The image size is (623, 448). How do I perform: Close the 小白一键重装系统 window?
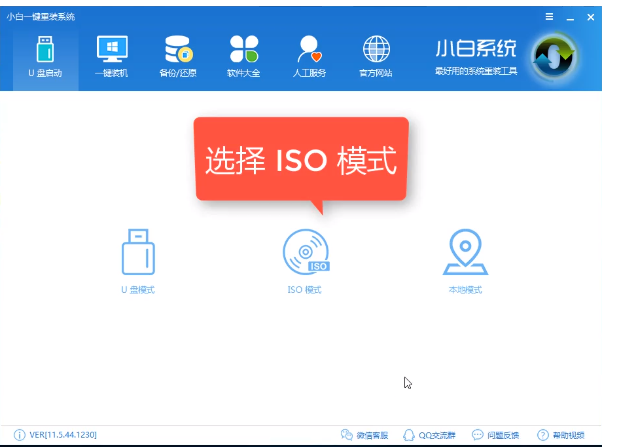[x=590, y=17]
